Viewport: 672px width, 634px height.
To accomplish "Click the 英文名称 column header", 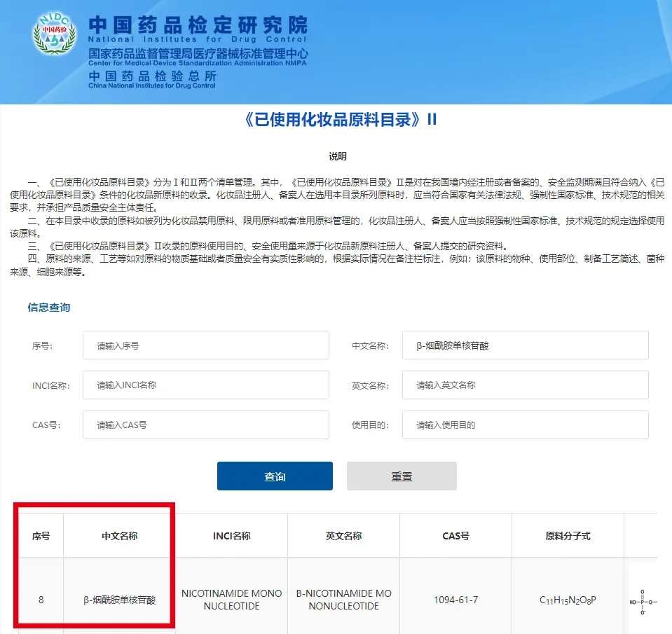I will click(344, 535).
